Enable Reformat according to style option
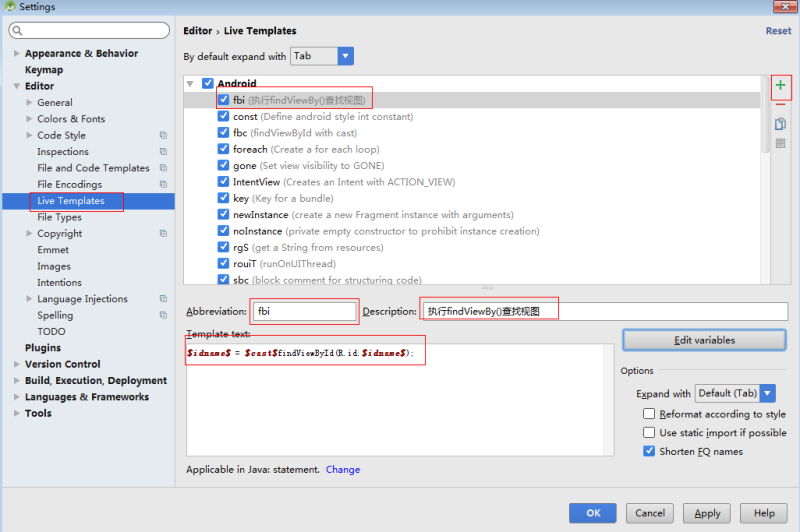This screenshot has width=800, height=532. click(649, 414)
